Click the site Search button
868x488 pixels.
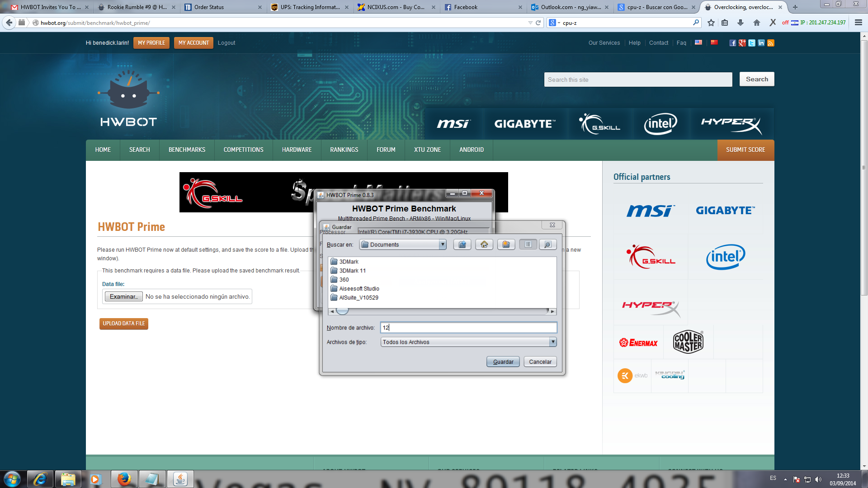(757, 79)
